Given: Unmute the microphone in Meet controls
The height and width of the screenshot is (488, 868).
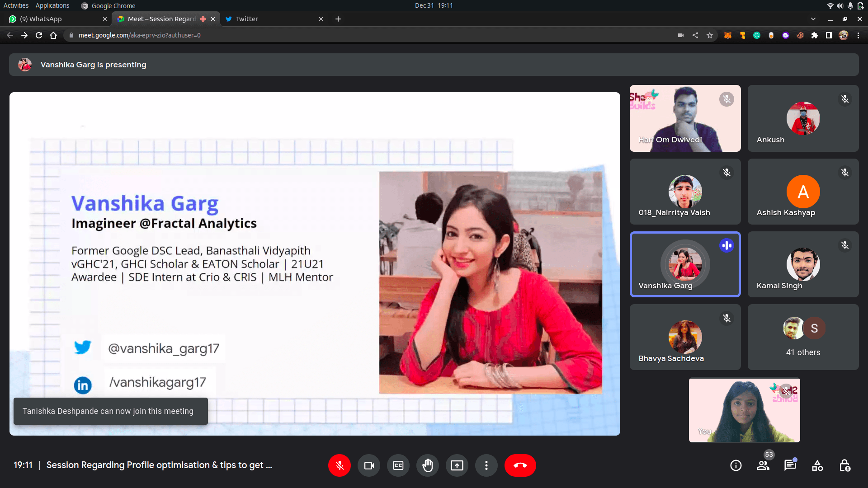Looking at the screenshot, I should 340,465.
